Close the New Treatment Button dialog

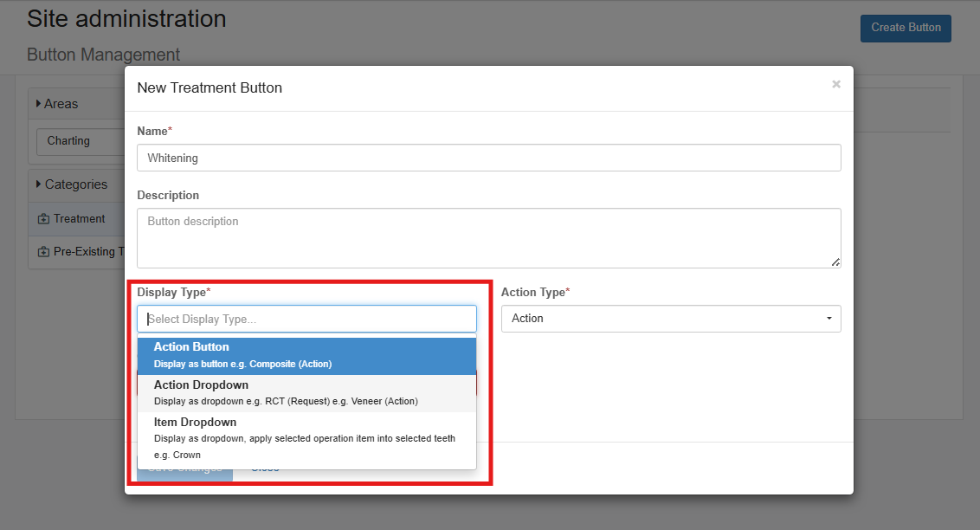[835, 84]
